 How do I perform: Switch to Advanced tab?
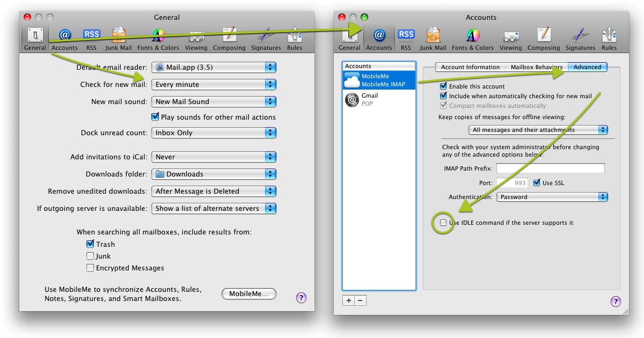[x=588, y=67]
